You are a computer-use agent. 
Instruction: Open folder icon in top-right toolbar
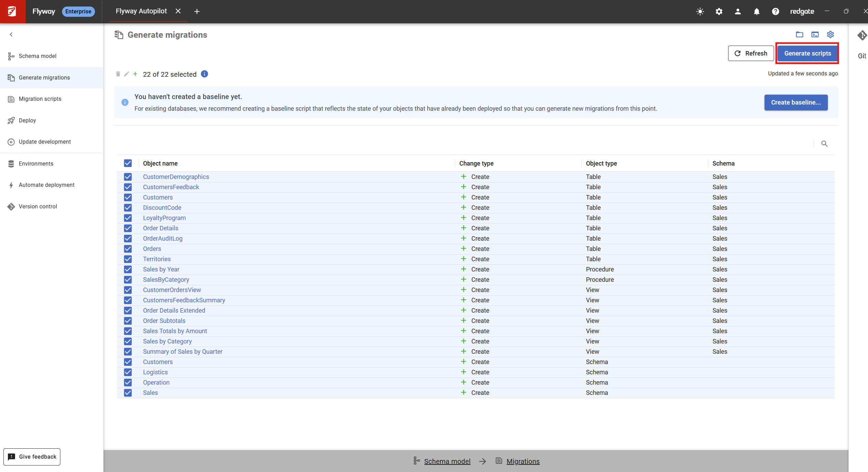click(799, 35)
